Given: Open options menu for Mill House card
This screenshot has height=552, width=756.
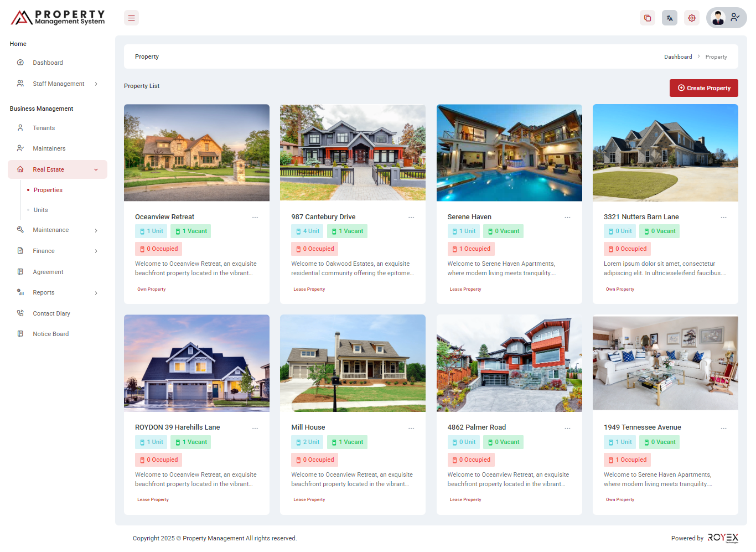Looking at the screenshot, I should (411, 429).
